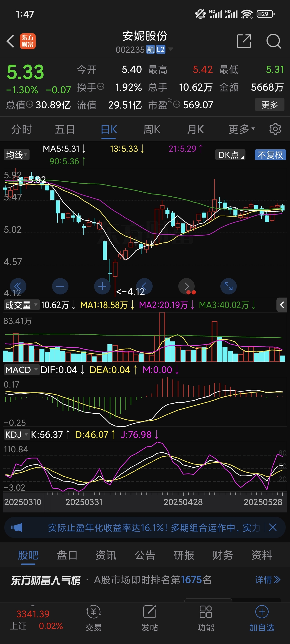Expand 更多 chart period dropdown
The height and width of the screenshot is (644, 290).
click(x=242, y=129)
